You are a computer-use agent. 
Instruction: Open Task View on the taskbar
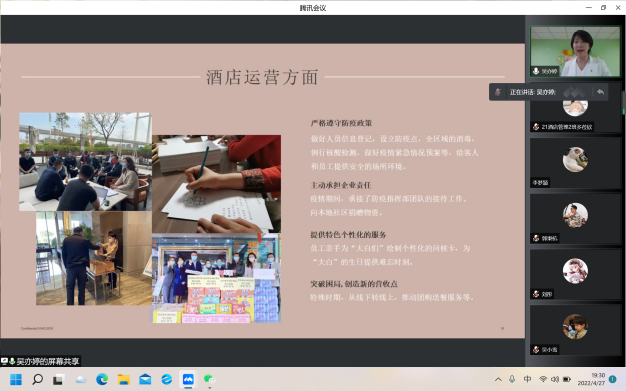[58, 379]
